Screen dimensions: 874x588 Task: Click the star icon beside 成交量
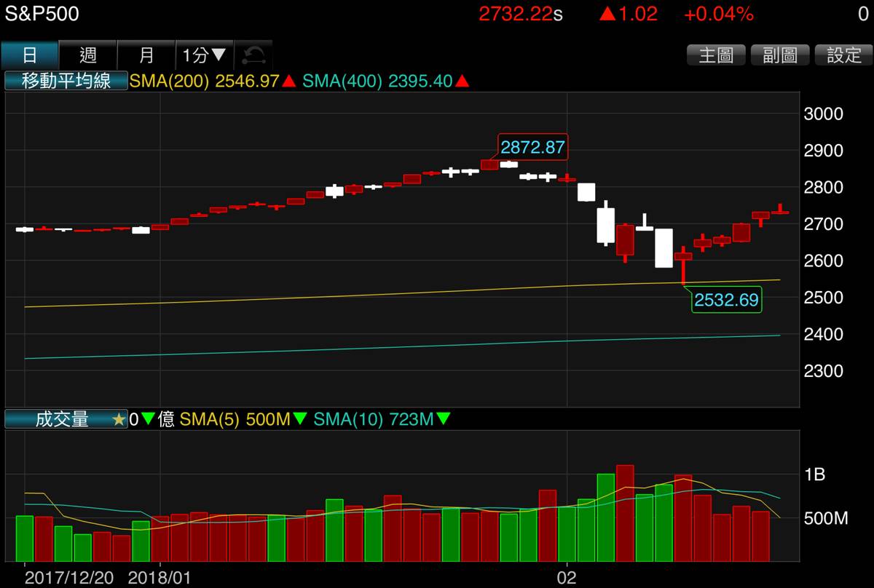119,420
